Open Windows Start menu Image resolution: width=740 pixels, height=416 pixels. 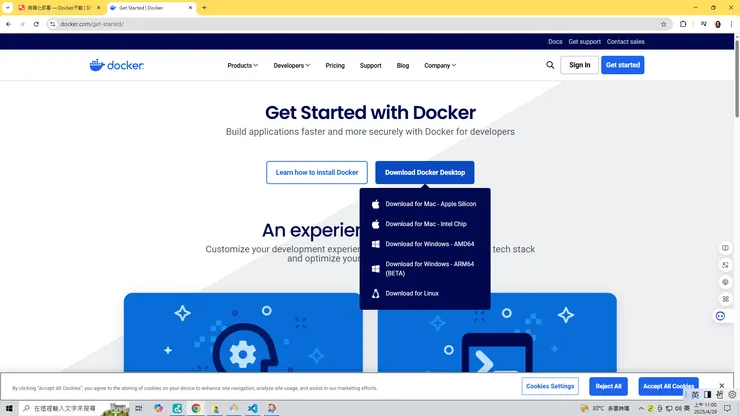pos(9,408)
